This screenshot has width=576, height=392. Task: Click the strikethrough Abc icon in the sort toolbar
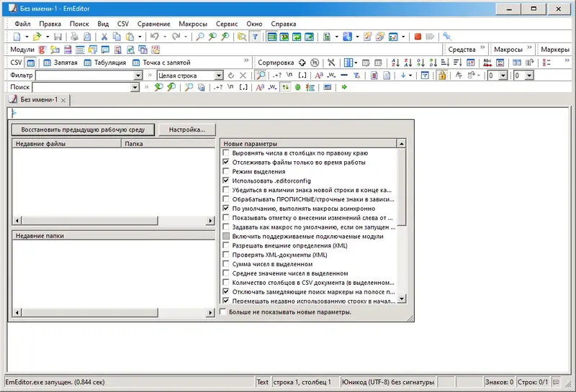point(487,63)
